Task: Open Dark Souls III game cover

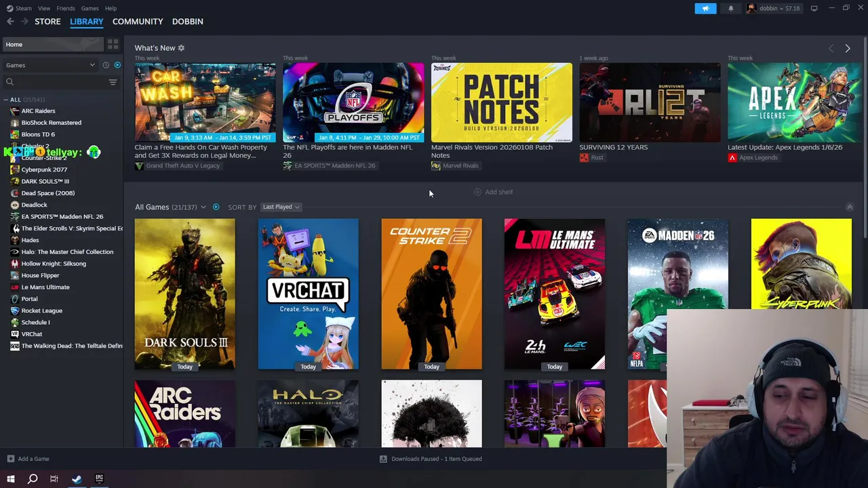Action: coord(184,294)
